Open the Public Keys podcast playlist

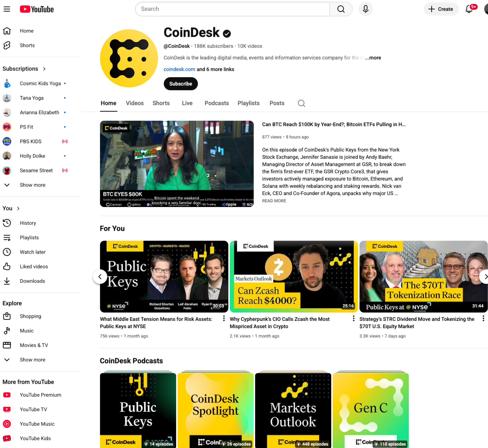pyautogui.click(x=138, y=410)
